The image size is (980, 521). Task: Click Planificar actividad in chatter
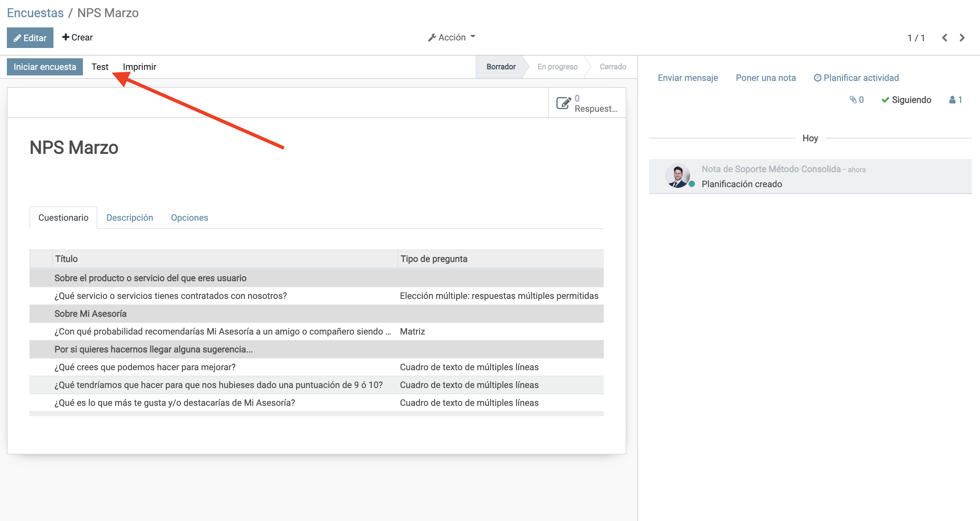(856, 78)
